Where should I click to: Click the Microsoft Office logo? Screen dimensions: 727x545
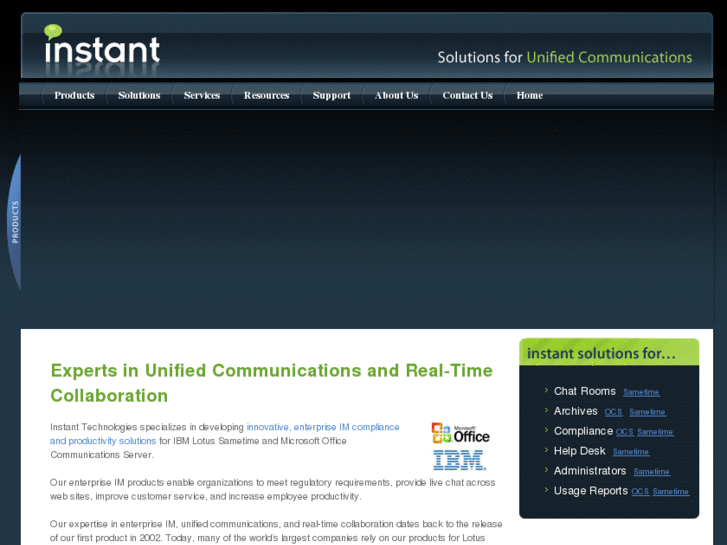[460, 433]
